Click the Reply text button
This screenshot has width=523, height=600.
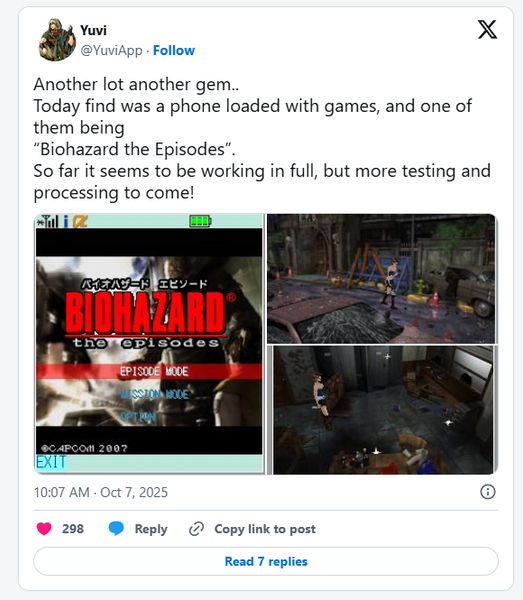click(151, 529)
